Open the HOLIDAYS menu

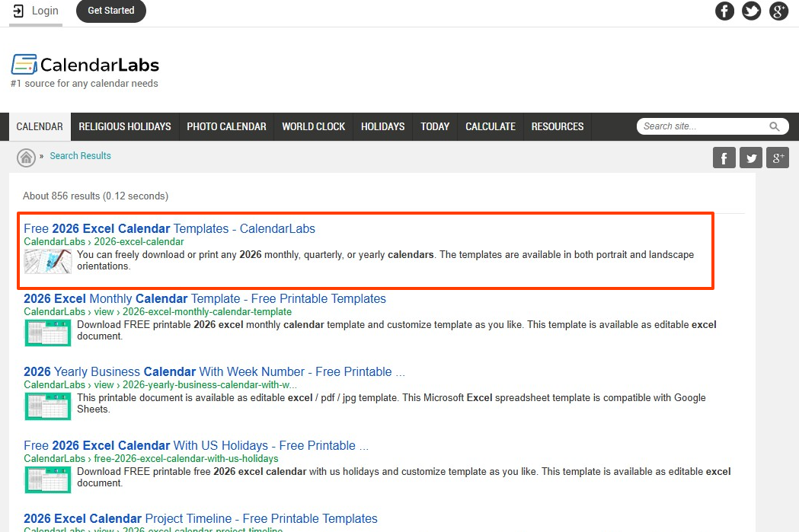pyautogui.click(x=382, y=127)
